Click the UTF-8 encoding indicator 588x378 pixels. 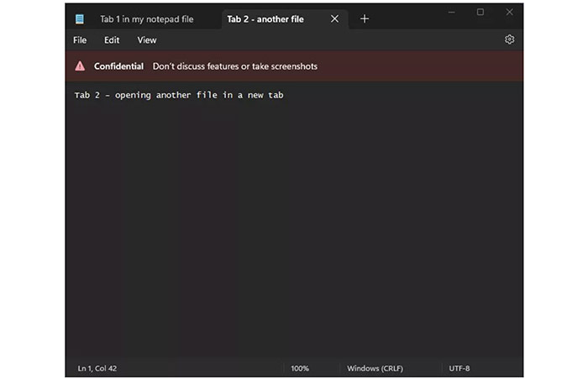[459, 368]
